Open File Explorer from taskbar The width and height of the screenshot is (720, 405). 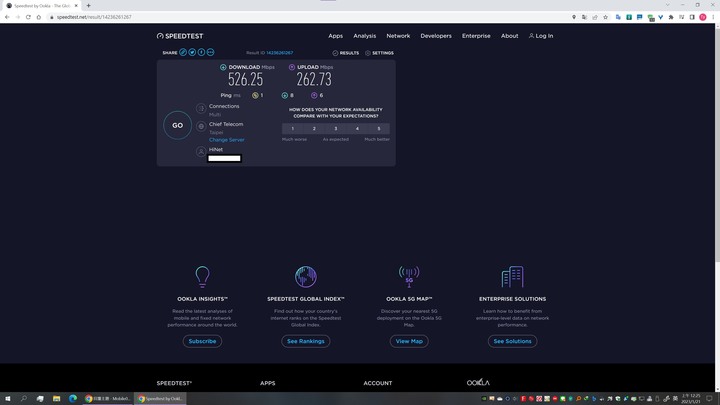(56, 399)
